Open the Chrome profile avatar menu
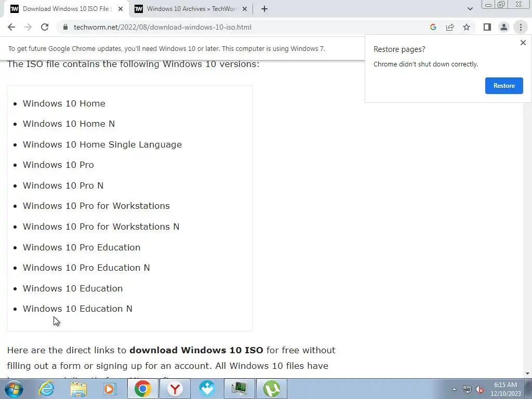This screenshot has height=399, width=532. pos(504,27)
